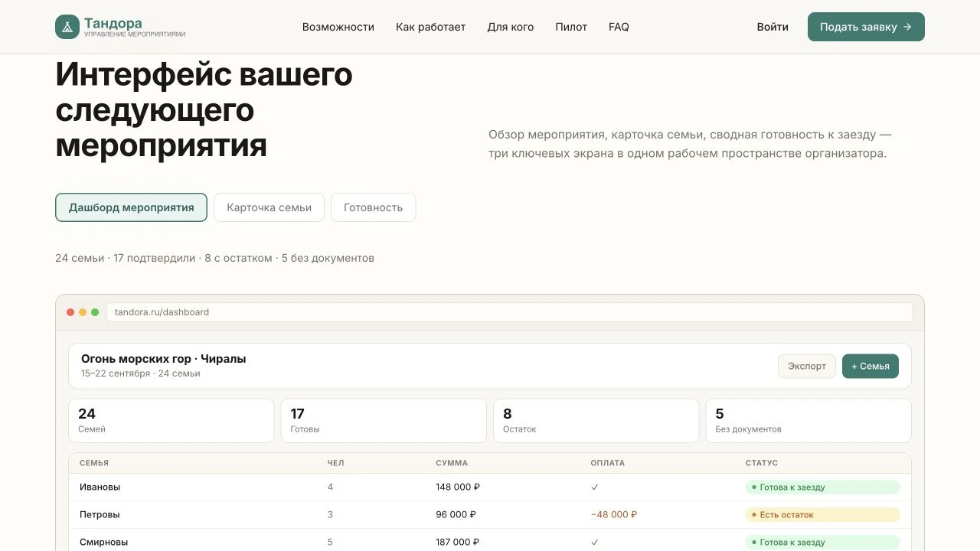Click the Обзор мероприятия description paragraph
Viewport: 980px width, 551px height.
690,144
